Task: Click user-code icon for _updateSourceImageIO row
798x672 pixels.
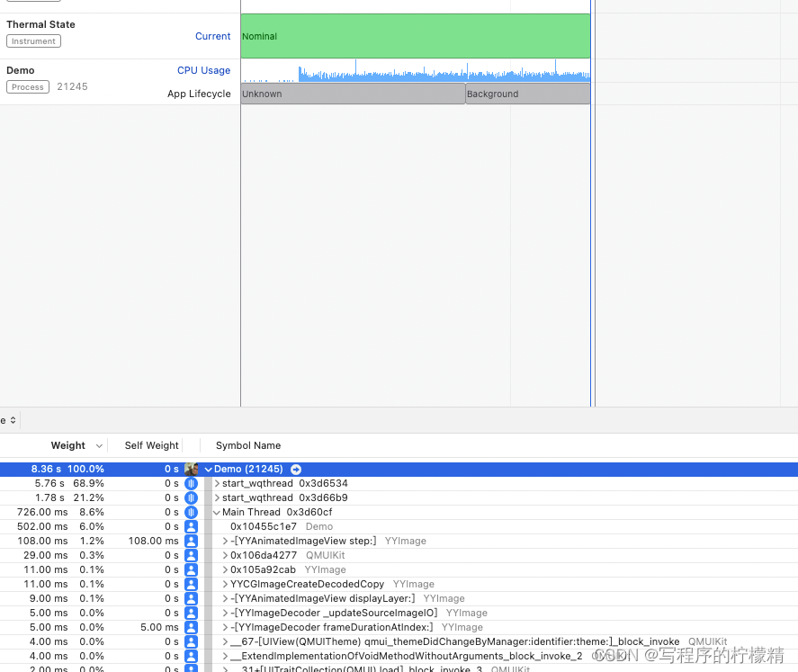Action: pyautogui.click(x=192, y=613)
